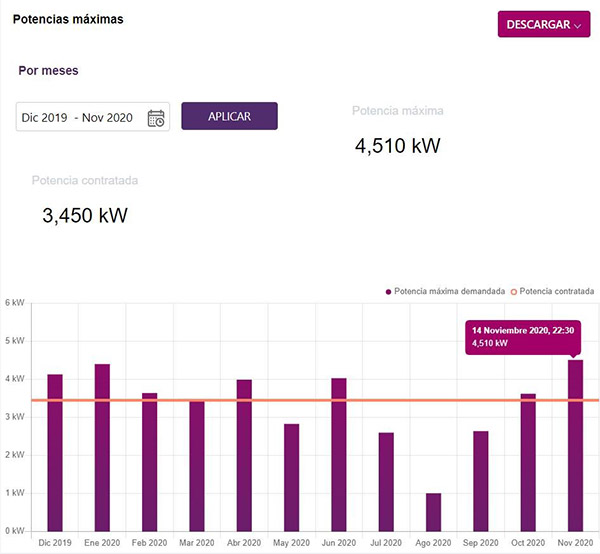Image resolution: width=600 pixels, height=554 pixels.
Task: Toggle Potencia máxima demandada legend series
Action: click(x=444, y=291)
